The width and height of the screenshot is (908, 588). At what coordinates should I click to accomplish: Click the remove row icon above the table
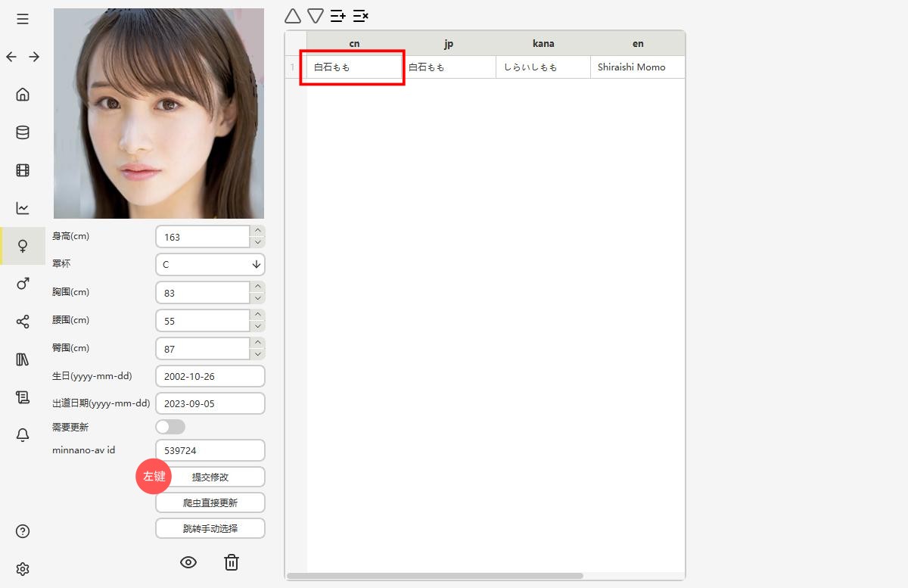pyautogui.click(x=361, y=16)
